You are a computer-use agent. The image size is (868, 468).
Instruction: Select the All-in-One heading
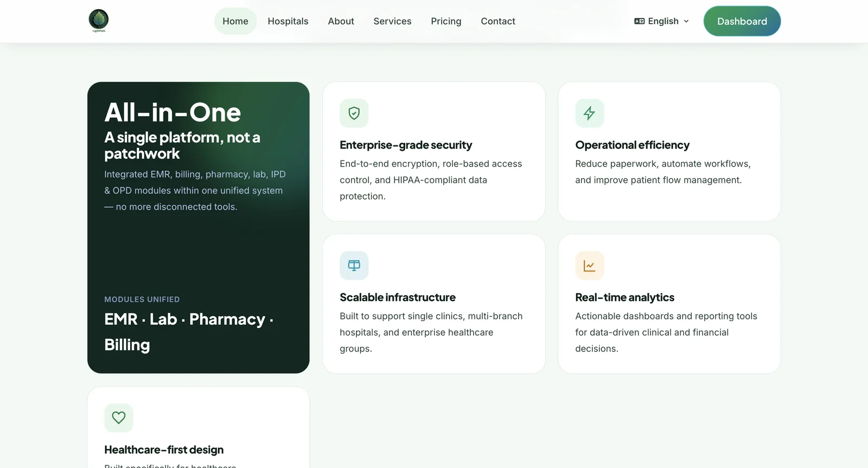173,112
